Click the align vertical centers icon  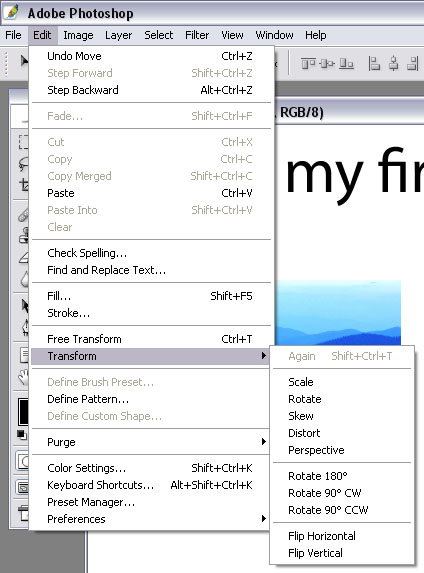327,64
